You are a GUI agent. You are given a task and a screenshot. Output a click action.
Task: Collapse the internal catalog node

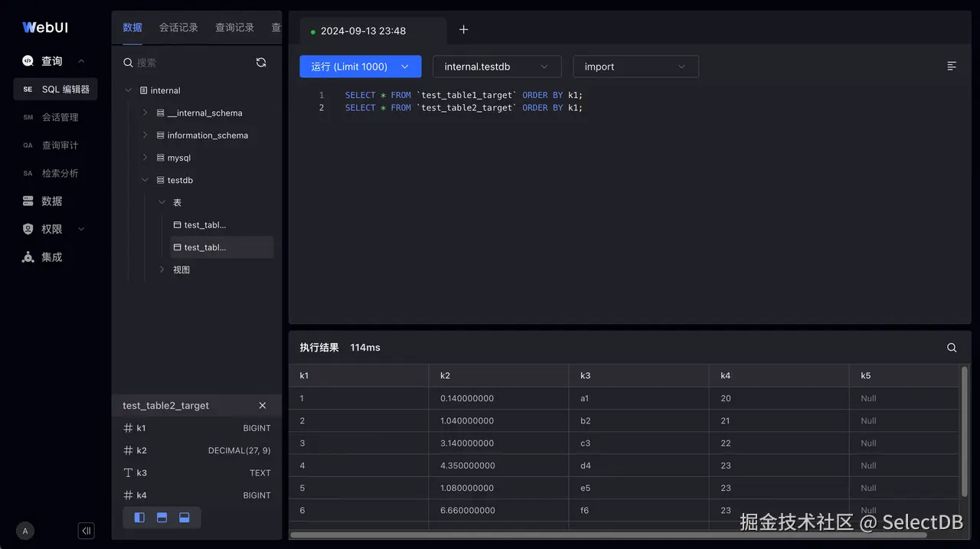point(128,90)
